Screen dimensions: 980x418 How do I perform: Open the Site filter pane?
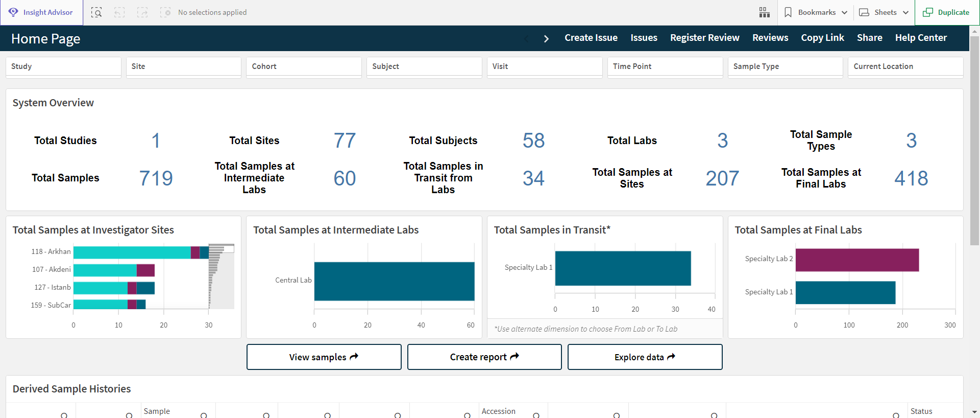(x=184, y=67)
